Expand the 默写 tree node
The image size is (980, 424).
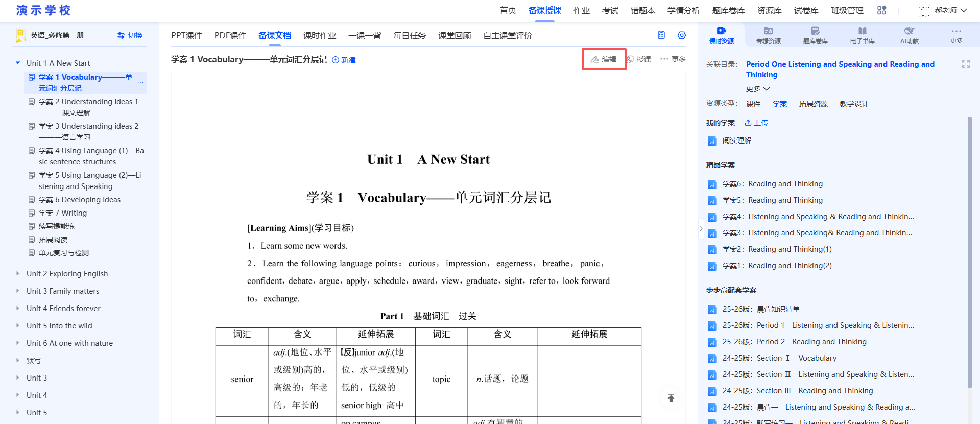coord(18,360)
